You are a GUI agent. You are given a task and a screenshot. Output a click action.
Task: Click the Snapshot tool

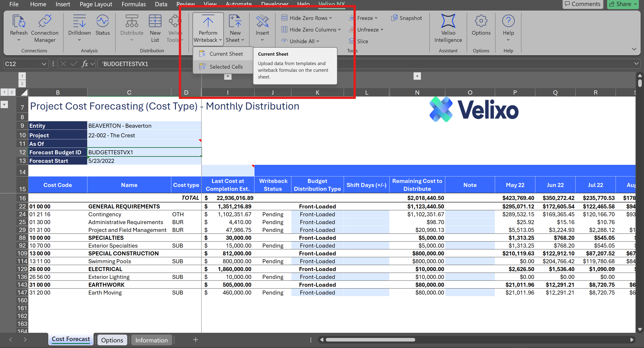[x=407, y=18]
